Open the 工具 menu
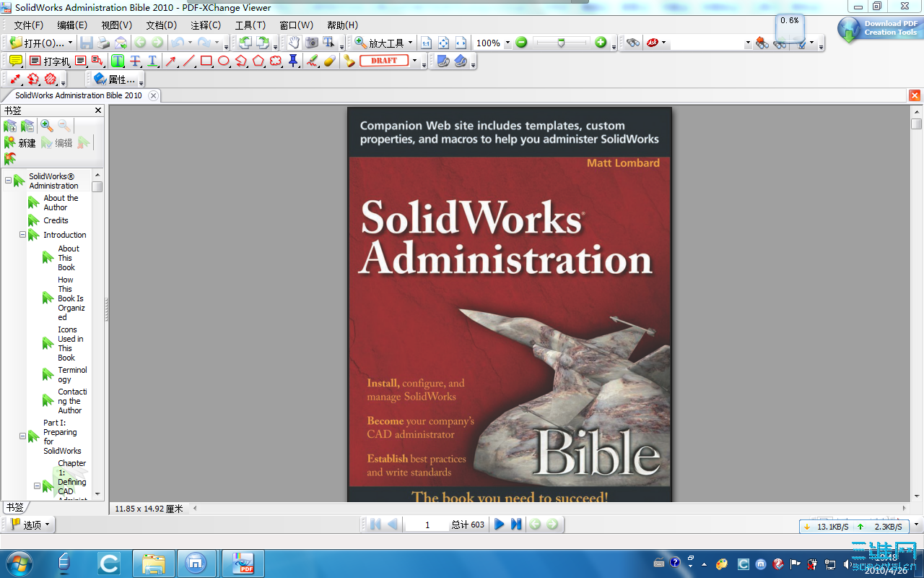The image size is (924, 578). [249, 25]
